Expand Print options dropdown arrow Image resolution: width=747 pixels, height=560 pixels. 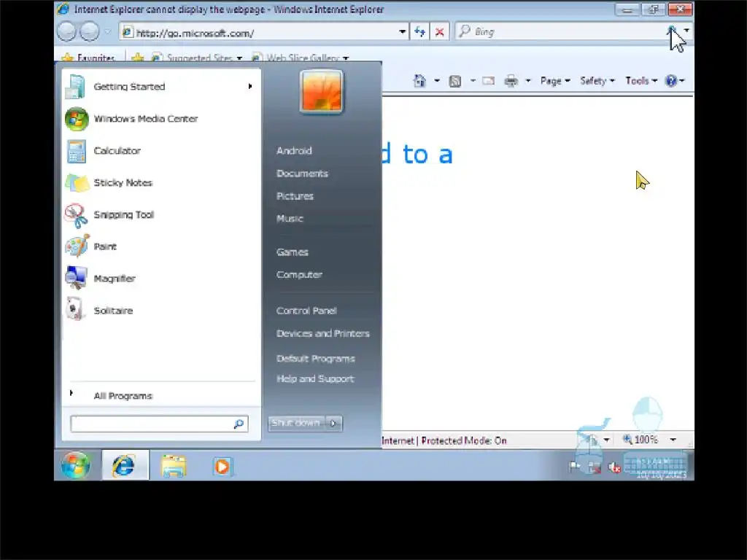[528, 81]
